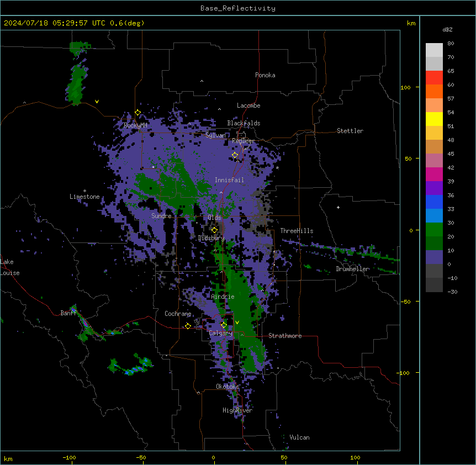Pick the red 60-65 dBZ legend color
The width and height of the screenshot is (476, 465).
click(434, 77)
